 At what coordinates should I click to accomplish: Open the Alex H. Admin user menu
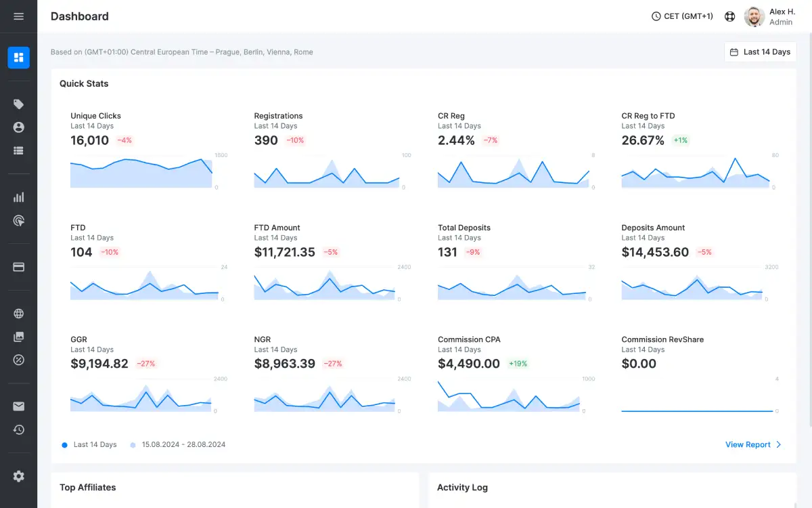coord(770,16)
